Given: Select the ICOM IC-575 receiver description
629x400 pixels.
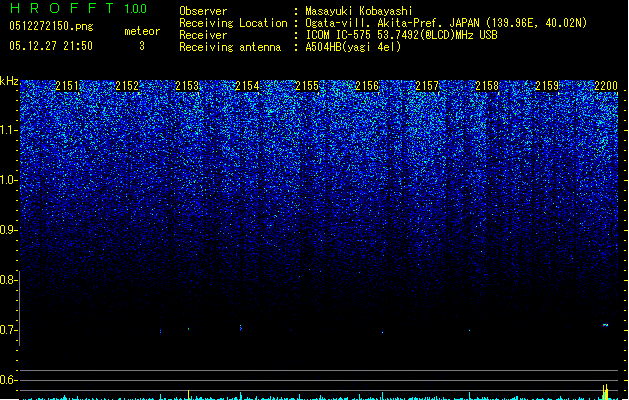Looking at the screenshot, I should click(402, 35).
